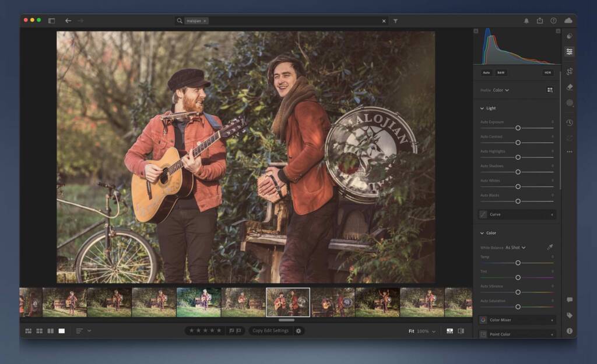Viewport: 597px width, 364px height.
Task: Open the keywords tag panel
Action: click(x=570, y=314)
